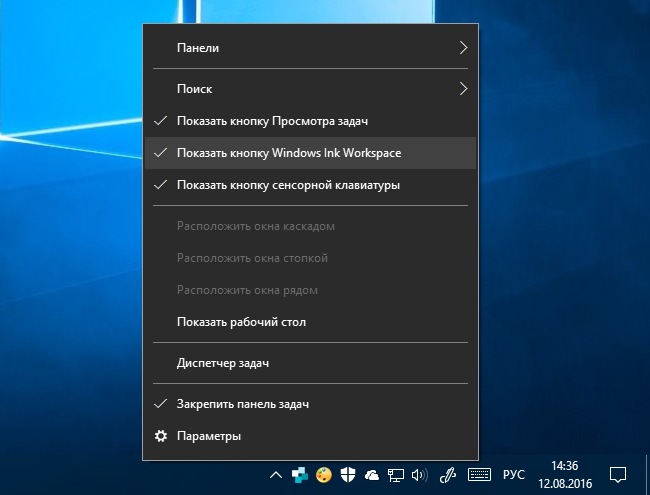Toggle Закрепить панель задач
Image resolution: width=650 pixels, height=495 pixels.
[310, 404]
